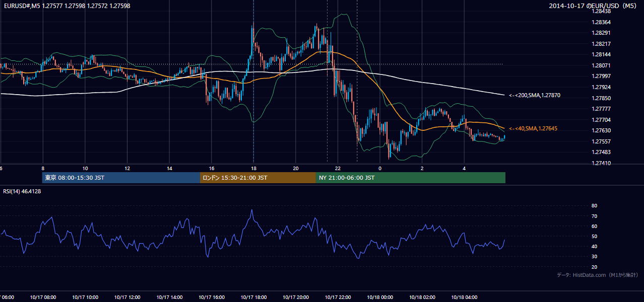This screenshot has width=644, height=302.
Task: Click the 1.27997 price axis label
Action: pos(602,76)
